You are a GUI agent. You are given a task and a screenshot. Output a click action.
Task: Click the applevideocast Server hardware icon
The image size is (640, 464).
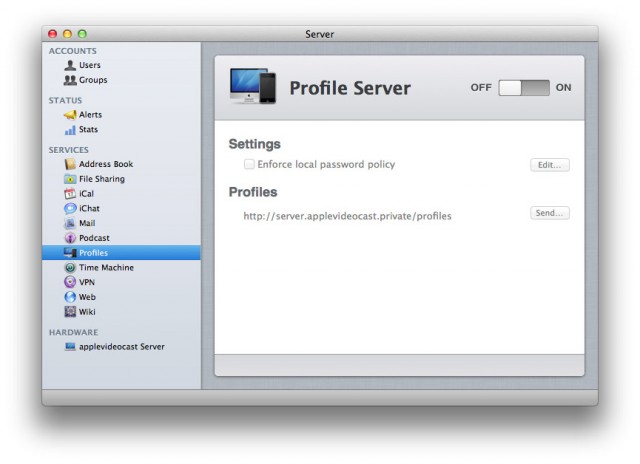click(x=70, y=346)
